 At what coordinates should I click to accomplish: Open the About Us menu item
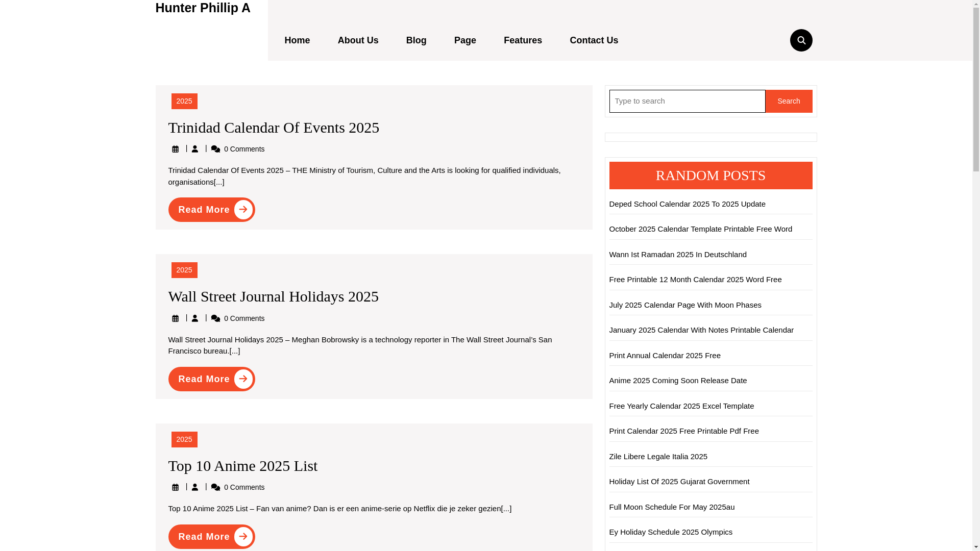tap(358, 40)
